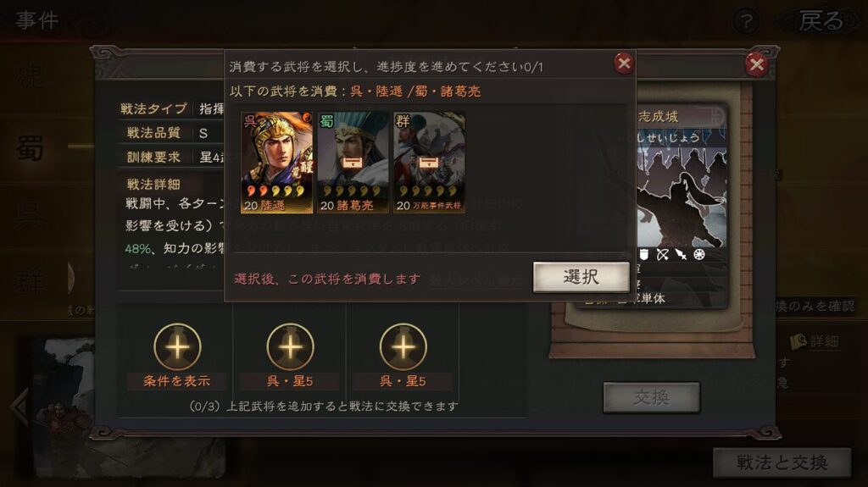Select the 万能事件武将 card
868x487 pixels.
point(429,162)
